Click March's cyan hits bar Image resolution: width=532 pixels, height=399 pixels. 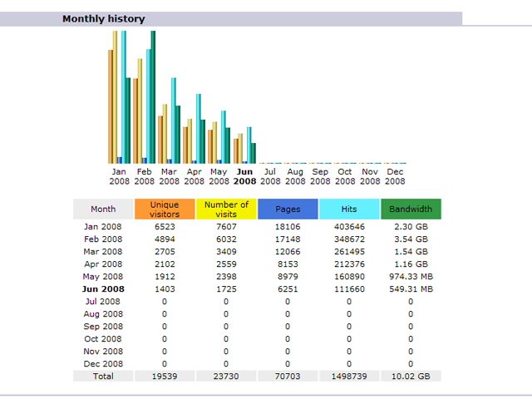[x=174, y=121]
